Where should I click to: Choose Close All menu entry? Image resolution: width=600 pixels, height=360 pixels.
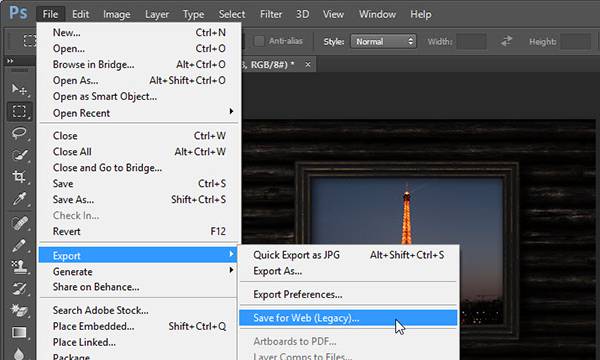[x=139, y=152]
